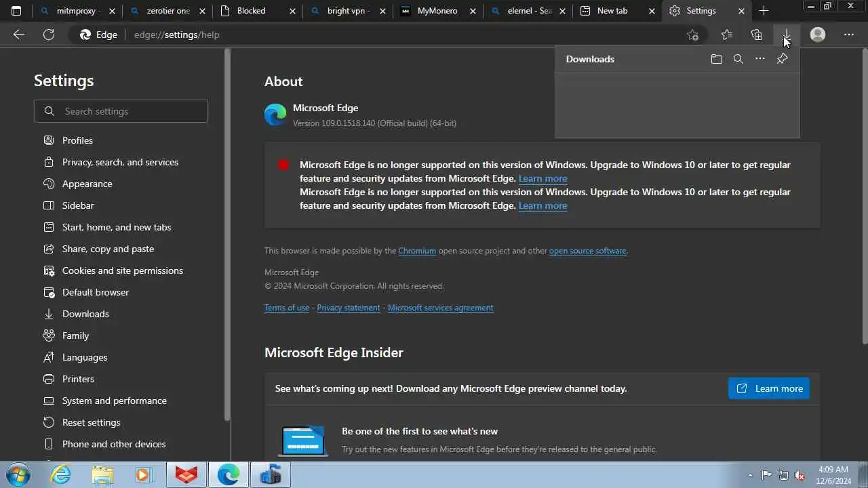Image resolution: width=868 pixels, height=488 pixels.
Task: Open the tab actions menu icon
Action: pos(16,11)
